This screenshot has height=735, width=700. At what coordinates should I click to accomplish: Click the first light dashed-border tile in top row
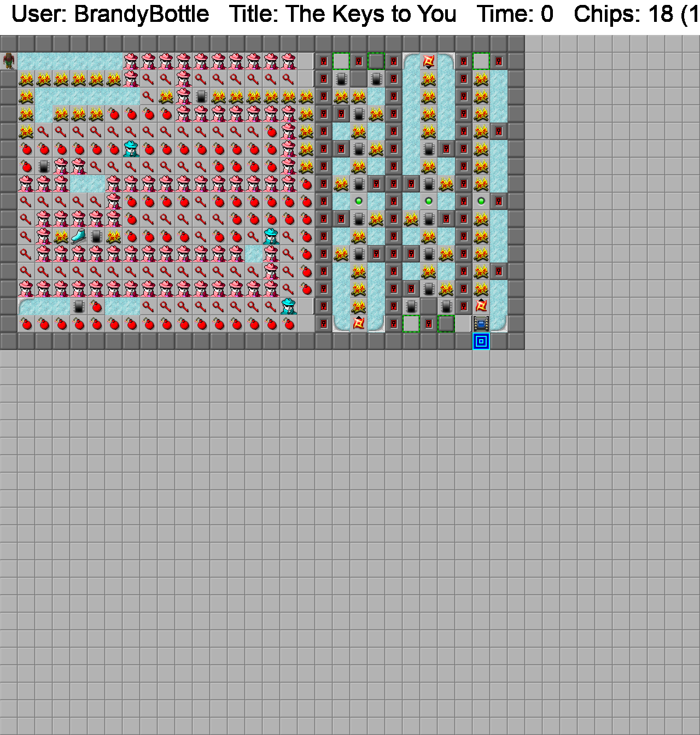[341, 61]
